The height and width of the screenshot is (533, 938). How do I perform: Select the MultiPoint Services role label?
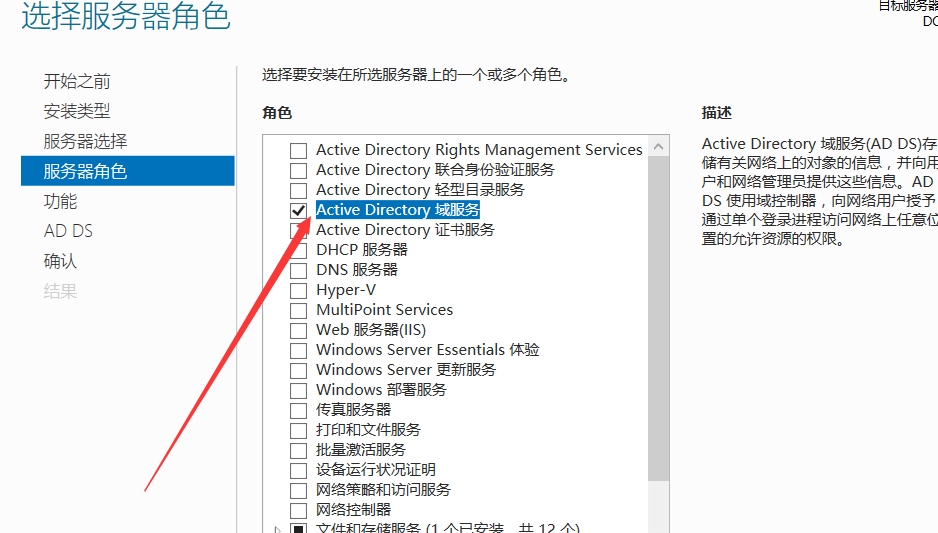click(x=384, y=310)
